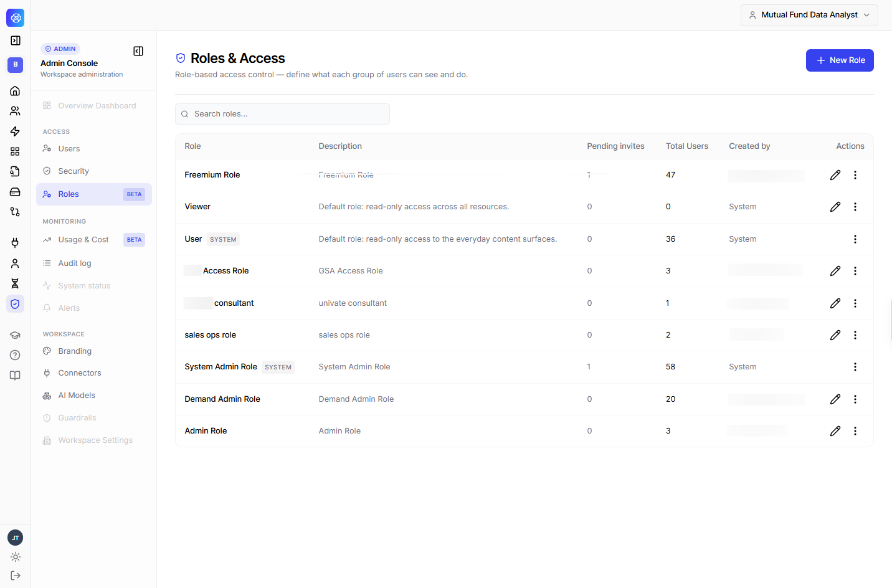Click the B workspace badge in rail
This screenshot has width=892, height=588.
pos(16,65)
